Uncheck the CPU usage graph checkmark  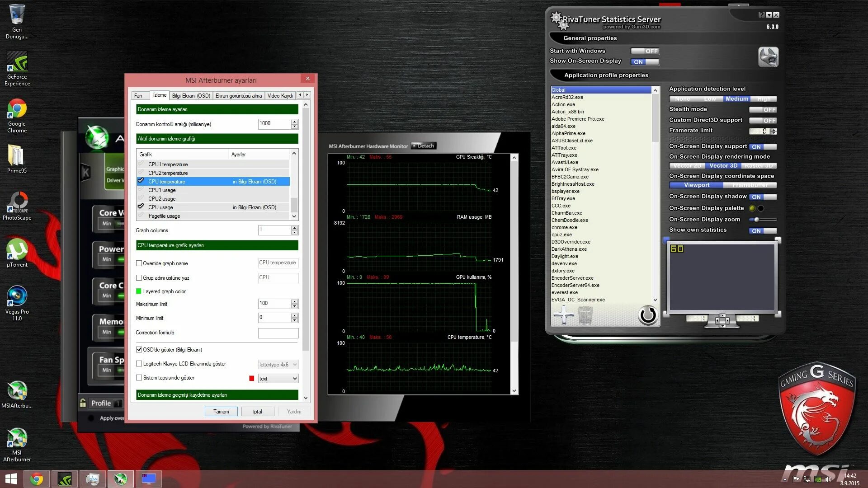click(141, 207)
